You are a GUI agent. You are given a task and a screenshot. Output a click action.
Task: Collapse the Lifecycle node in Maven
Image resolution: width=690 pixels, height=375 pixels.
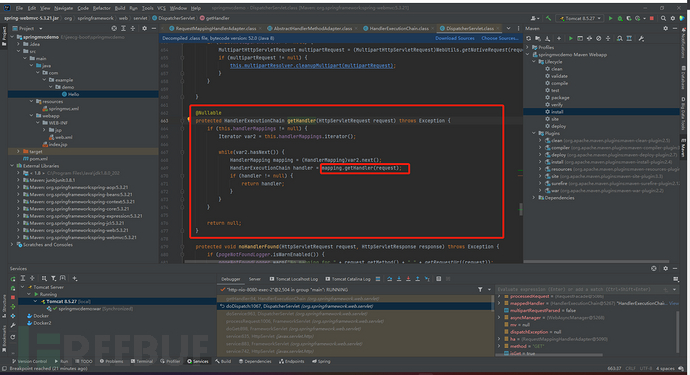(x=534, y=62)
